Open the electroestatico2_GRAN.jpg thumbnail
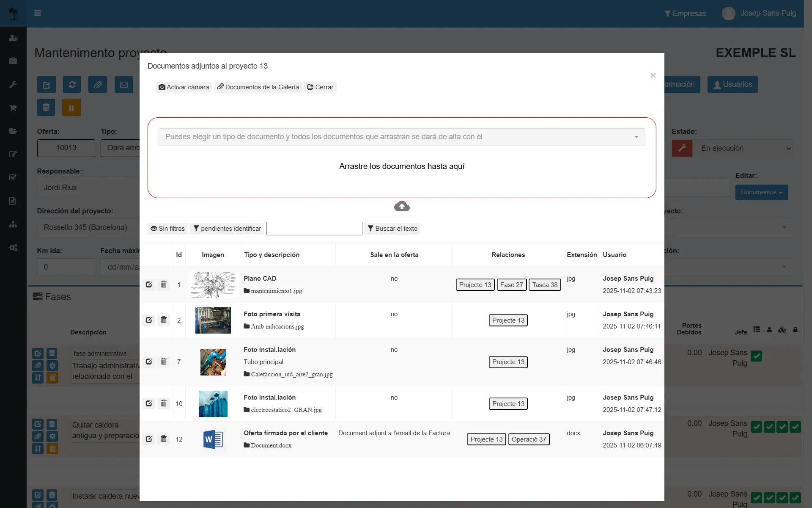Viewport: 812px width, 508px height. [x=213, y=404]
